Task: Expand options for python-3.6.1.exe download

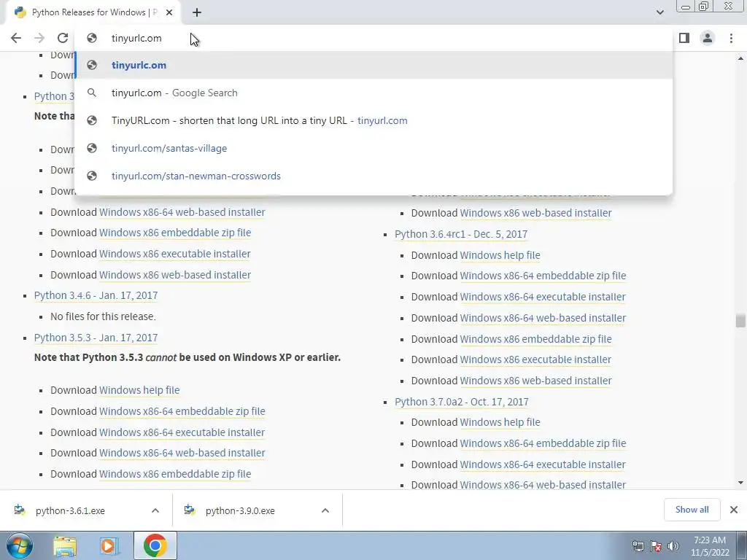Action: (x=155, y=511)
